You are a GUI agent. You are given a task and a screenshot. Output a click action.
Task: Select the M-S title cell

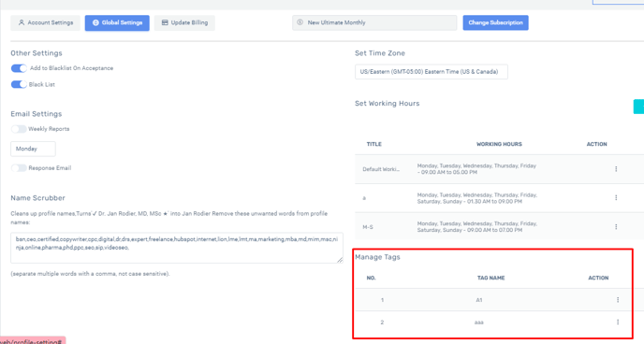[x=368, y=227]
